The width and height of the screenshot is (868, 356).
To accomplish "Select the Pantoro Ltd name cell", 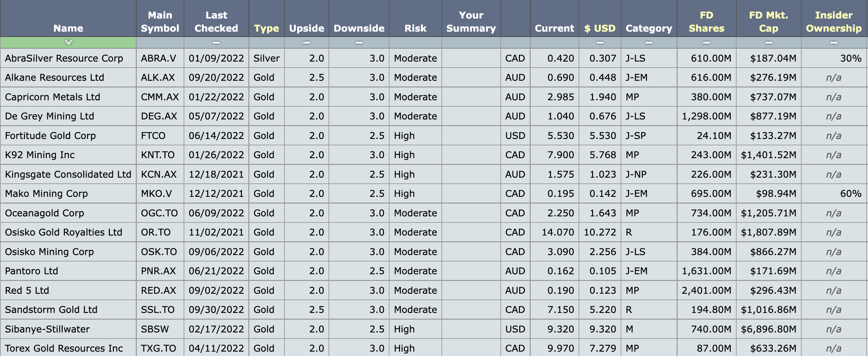I will (x=68, y=271).
